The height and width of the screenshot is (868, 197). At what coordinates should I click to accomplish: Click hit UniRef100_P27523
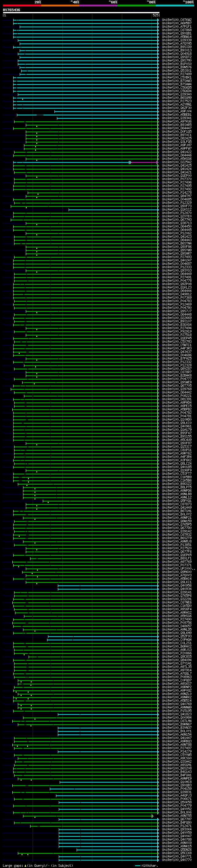coord(177,101)
